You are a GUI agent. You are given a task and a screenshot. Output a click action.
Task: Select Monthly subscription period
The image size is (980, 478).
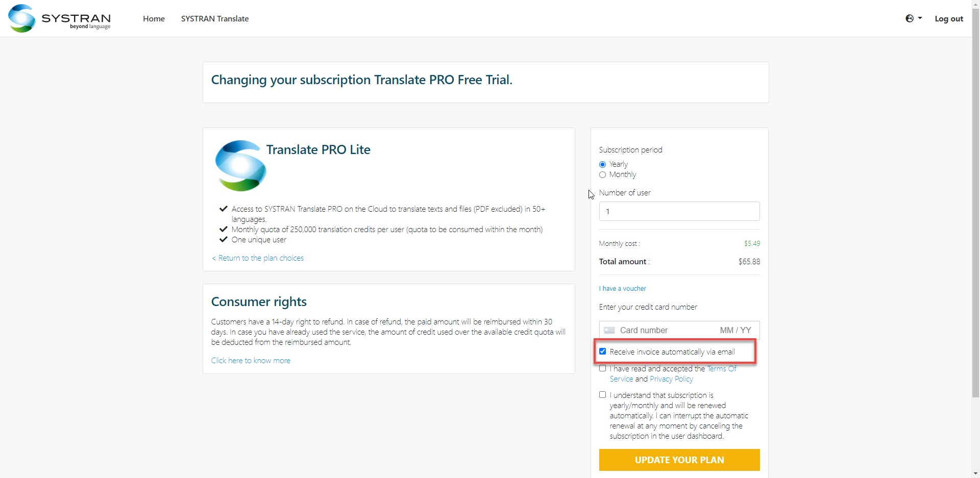coord(603,175)
